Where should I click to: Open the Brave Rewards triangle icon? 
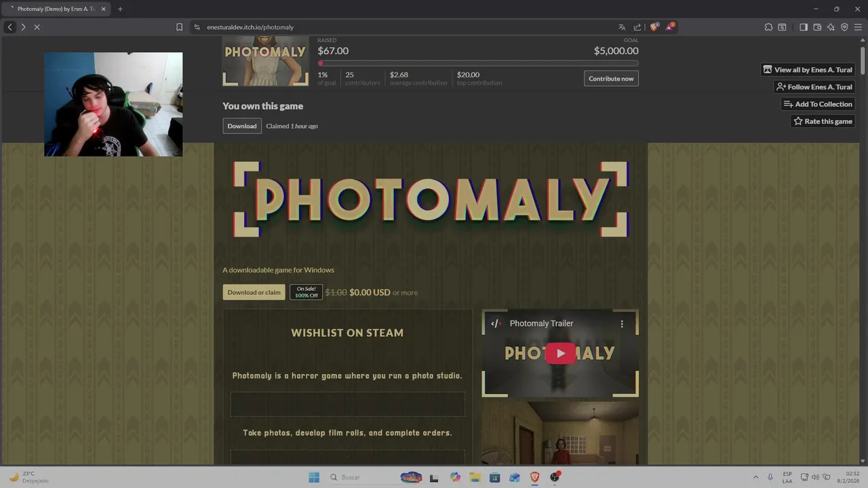click(670, 27)
